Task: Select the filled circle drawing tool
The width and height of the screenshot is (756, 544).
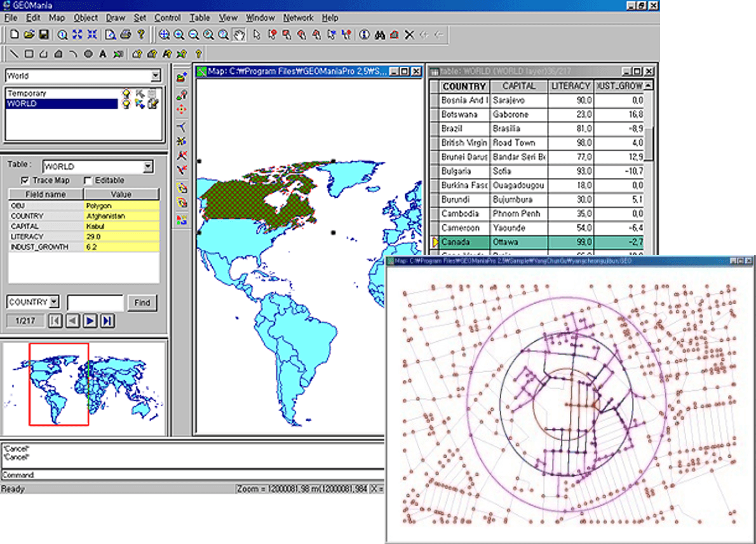Action: tap(88, 53)
